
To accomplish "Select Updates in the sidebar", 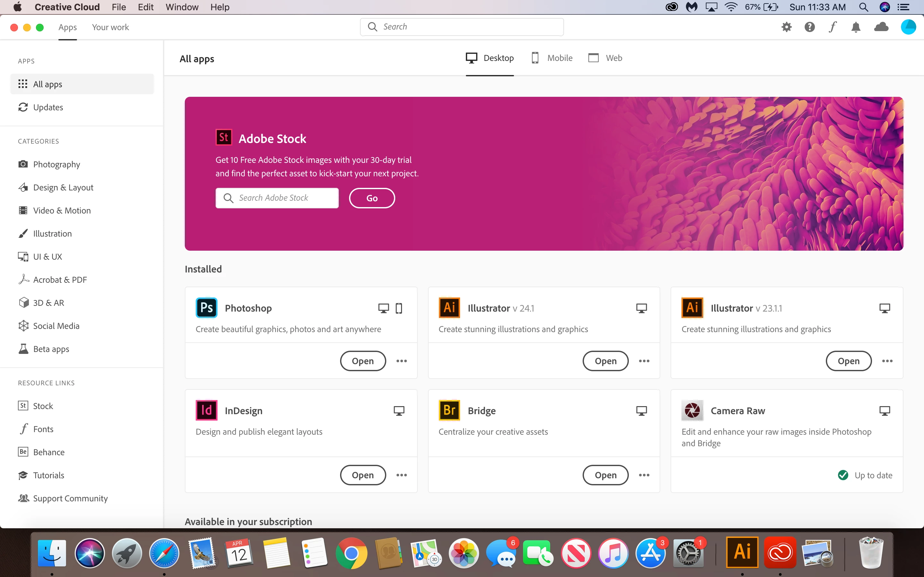I will (x=48, y=107).
